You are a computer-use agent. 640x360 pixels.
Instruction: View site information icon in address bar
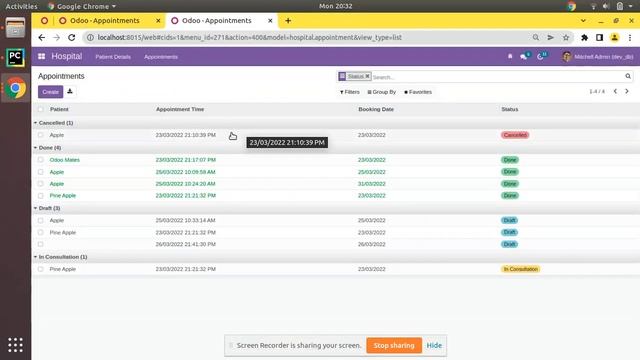click(90, 38)
